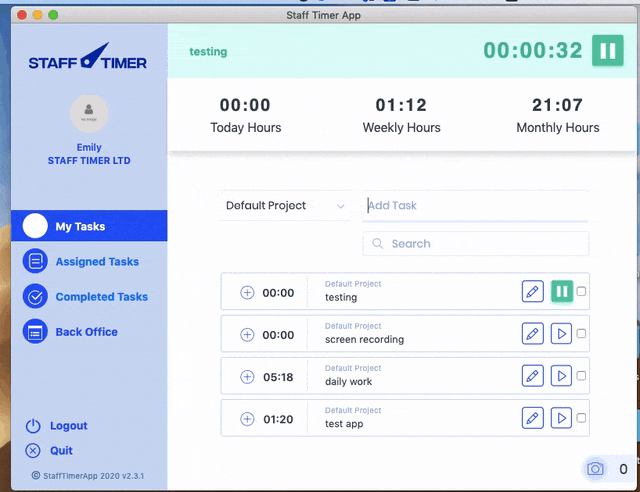Click the daily work task name
640x492 pixels.
point(348,382)
